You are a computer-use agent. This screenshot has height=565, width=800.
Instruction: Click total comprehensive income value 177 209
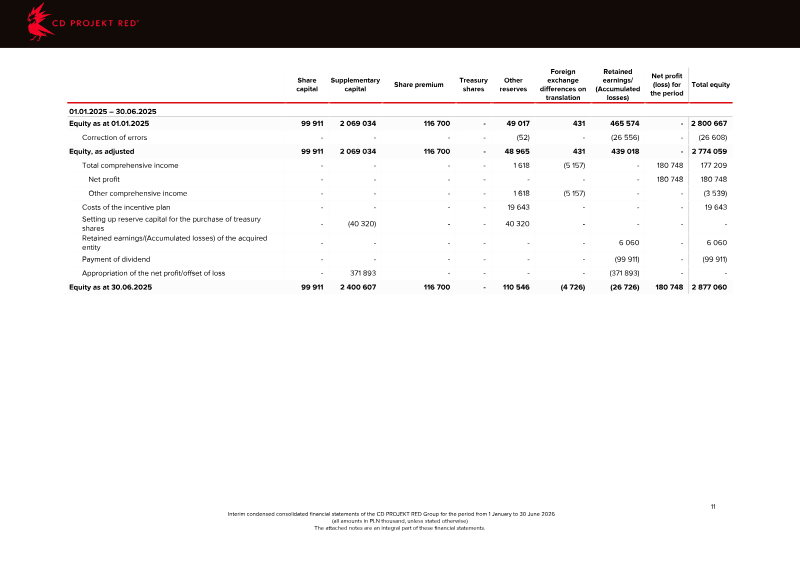point(714,165)
